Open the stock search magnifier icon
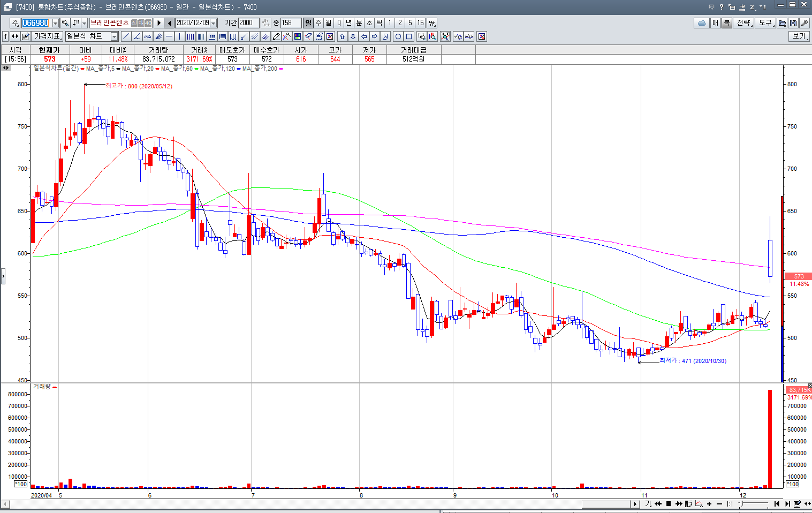The image size is (812, 513). (65, 23)
